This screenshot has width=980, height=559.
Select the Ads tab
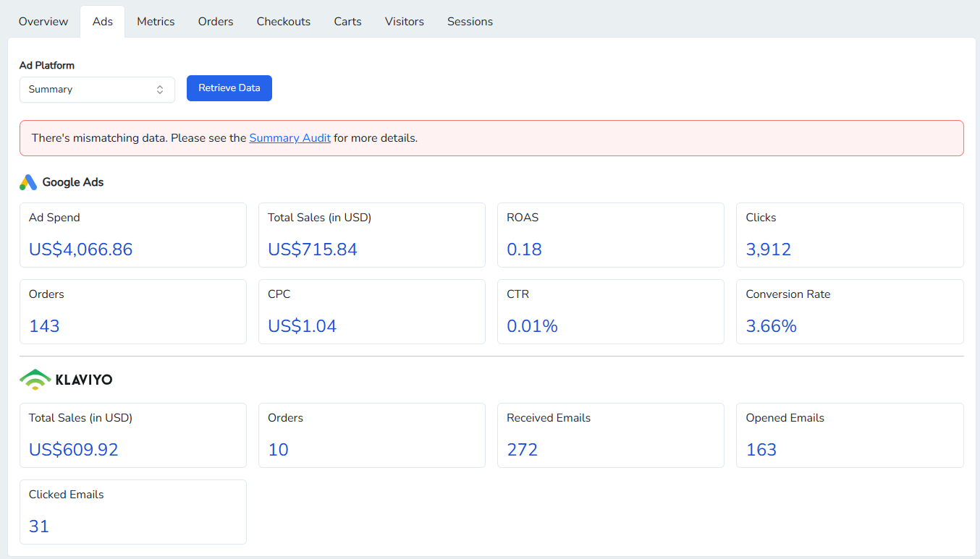[103, 22]
